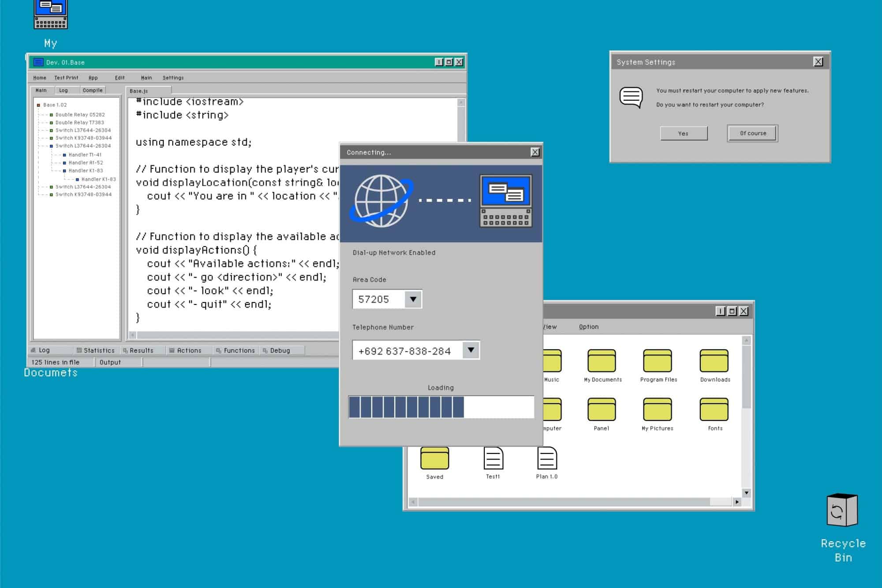882x588 pixels.
Task: Close the Connecting dialog
Action: click(x=535, y=152)
